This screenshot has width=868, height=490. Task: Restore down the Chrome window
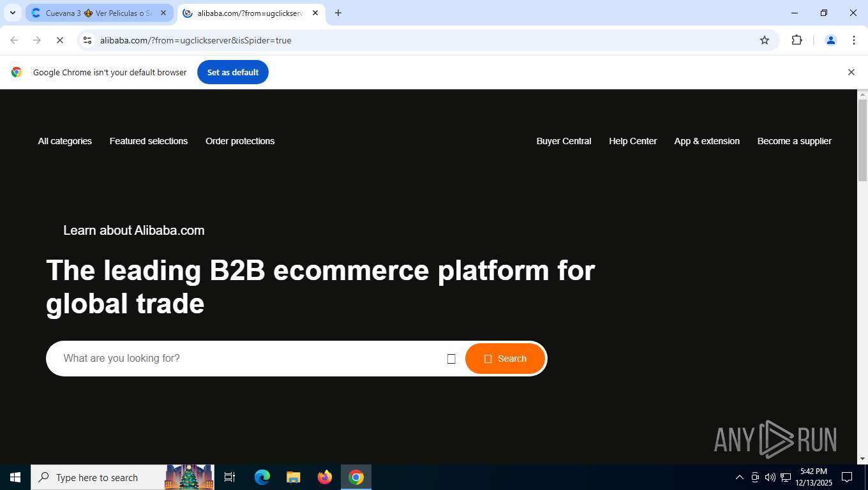point(824,13)
